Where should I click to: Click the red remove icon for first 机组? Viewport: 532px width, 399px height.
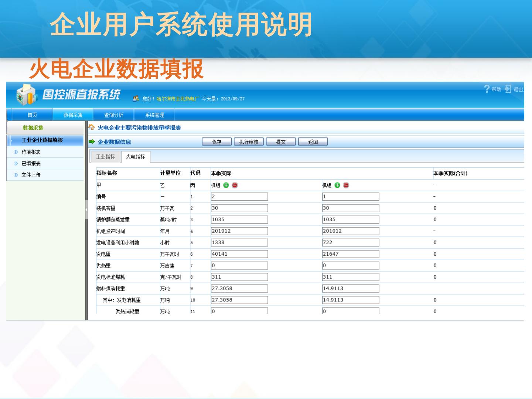(235, 185)
